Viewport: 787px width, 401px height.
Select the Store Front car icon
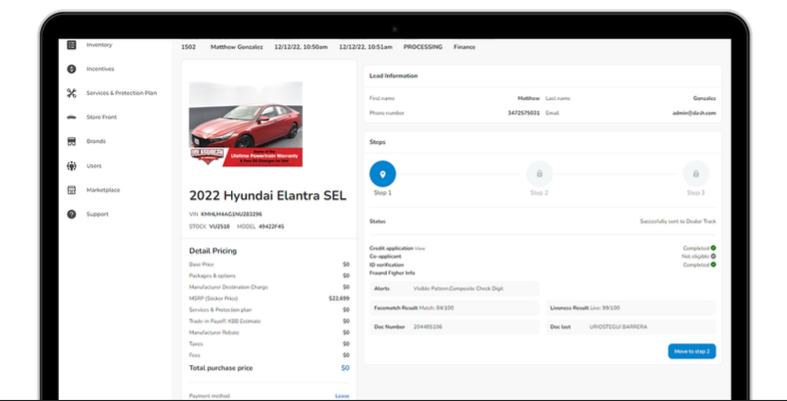[x=71, y=117]
